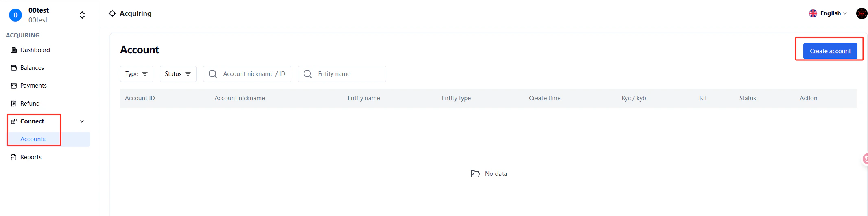
Task: Click the blue 00test organization badge
Action: pyautogui.click(x=15, y=15)
